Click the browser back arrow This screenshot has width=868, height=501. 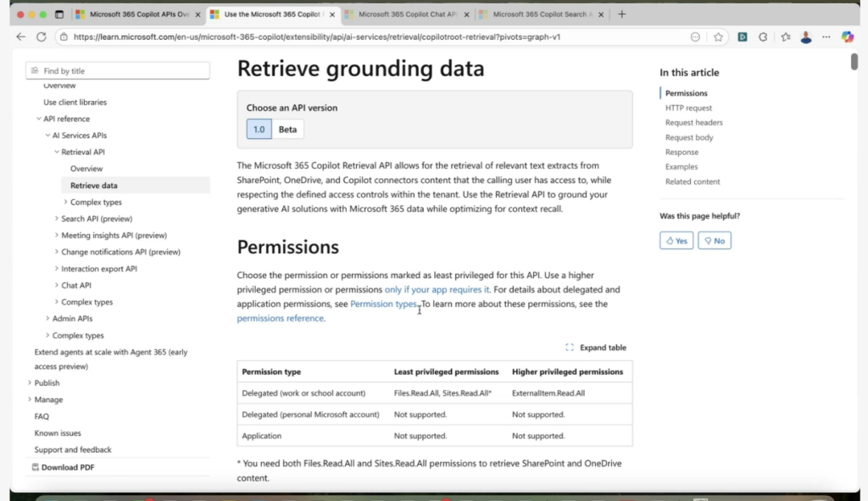(21, 37)
